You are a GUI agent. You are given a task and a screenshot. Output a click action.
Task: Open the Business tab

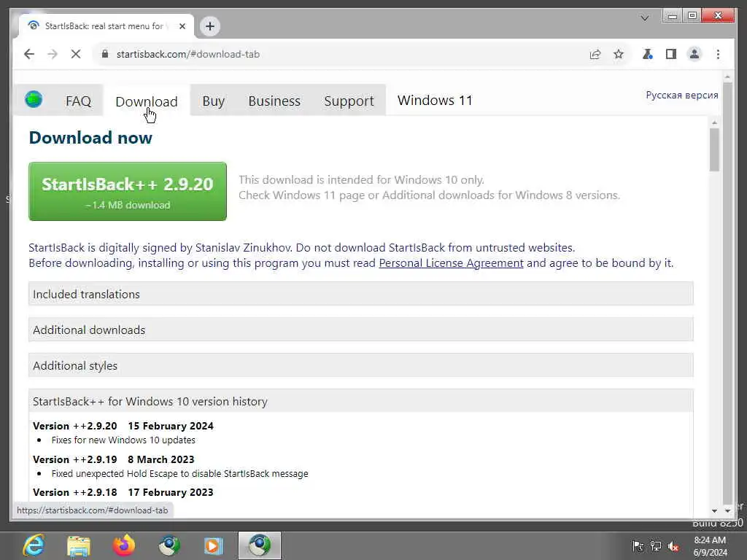click(x=274, y=101)
